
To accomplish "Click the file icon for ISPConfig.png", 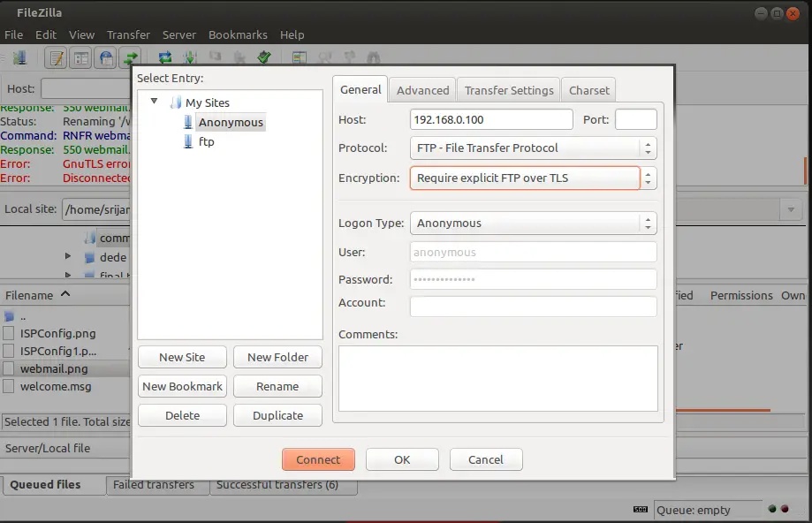I will point(8,333).
